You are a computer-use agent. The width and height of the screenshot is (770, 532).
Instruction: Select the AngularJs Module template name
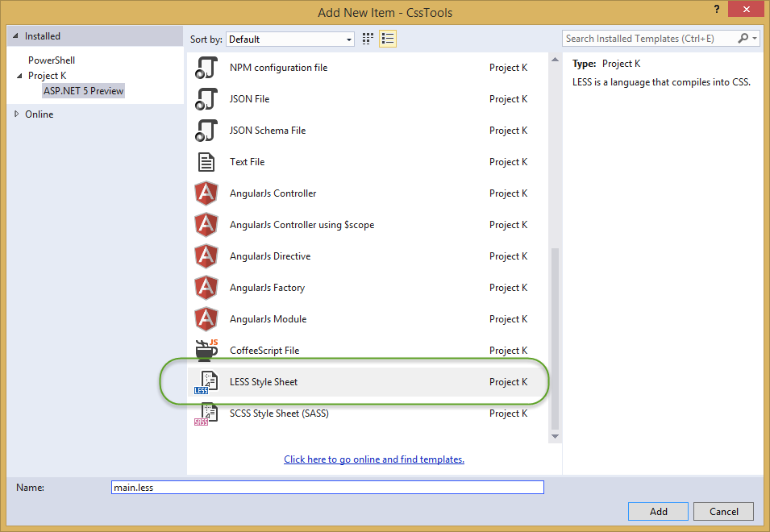click(x=268, y=319)
